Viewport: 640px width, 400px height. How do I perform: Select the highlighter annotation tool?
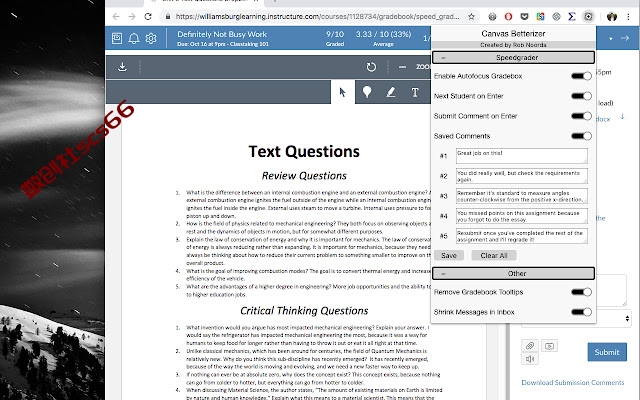click(x=391, y=92)
